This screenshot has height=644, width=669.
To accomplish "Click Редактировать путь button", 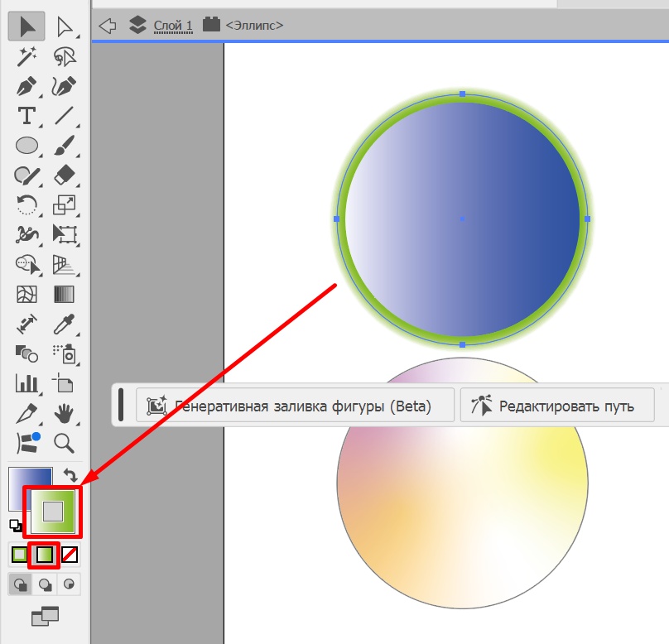I will click(x=557, y=405).
